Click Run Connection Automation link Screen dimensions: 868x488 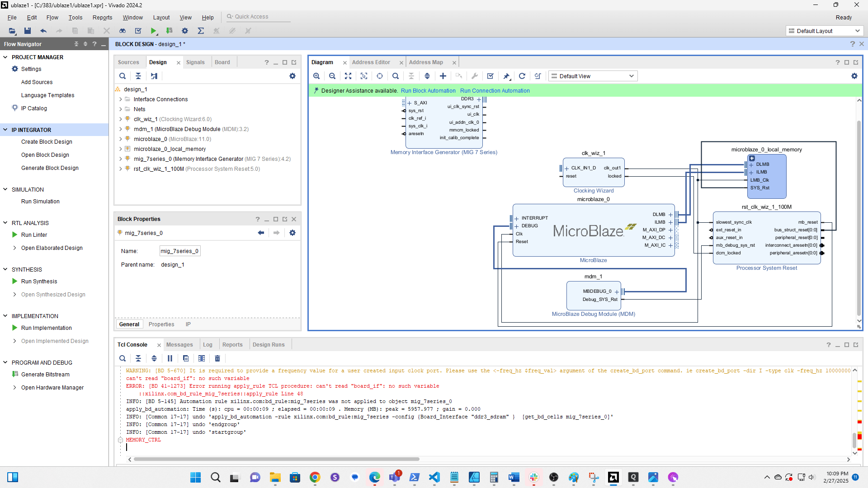(x=495, y=90)
